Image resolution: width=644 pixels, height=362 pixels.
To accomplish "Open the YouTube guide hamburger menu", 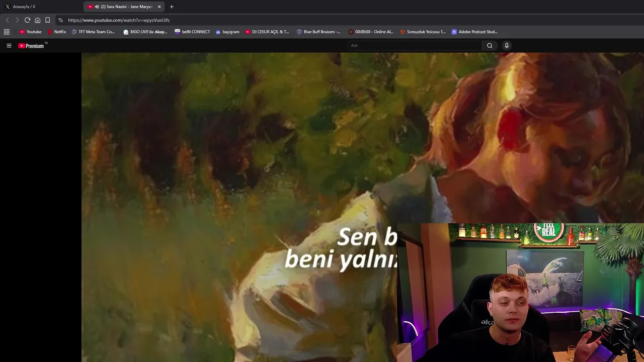I will click(9, 45).
